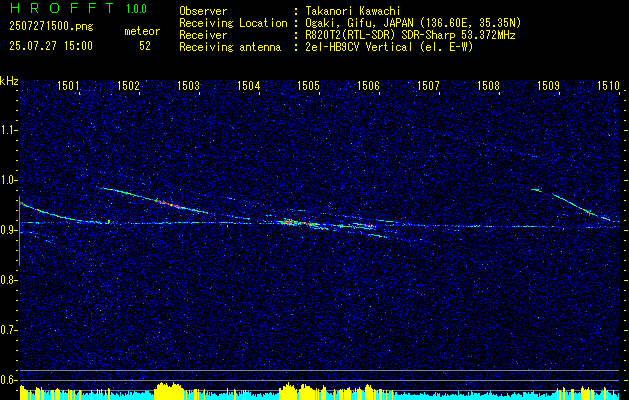
Task: Click time marker 1505
Action: coord(308,85)
